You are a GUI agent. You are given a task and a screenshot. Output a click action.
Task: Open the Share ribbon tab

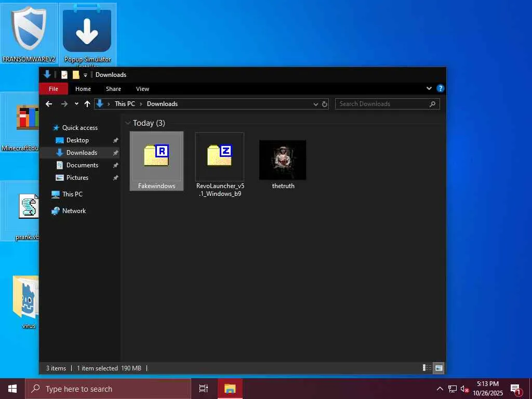click(113, 89)
